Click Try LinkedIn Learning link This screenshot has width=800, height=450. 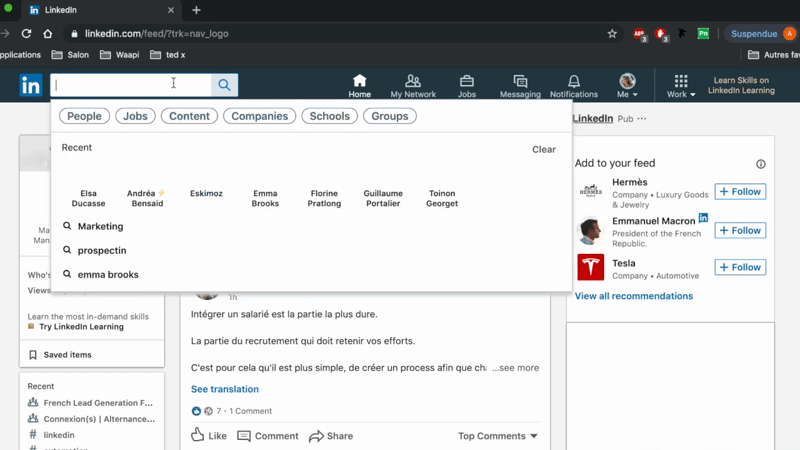[81, 327]
